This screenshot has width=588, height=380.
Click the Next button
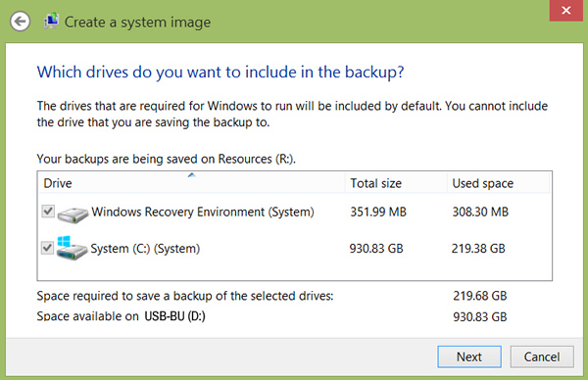coord(469,356)
